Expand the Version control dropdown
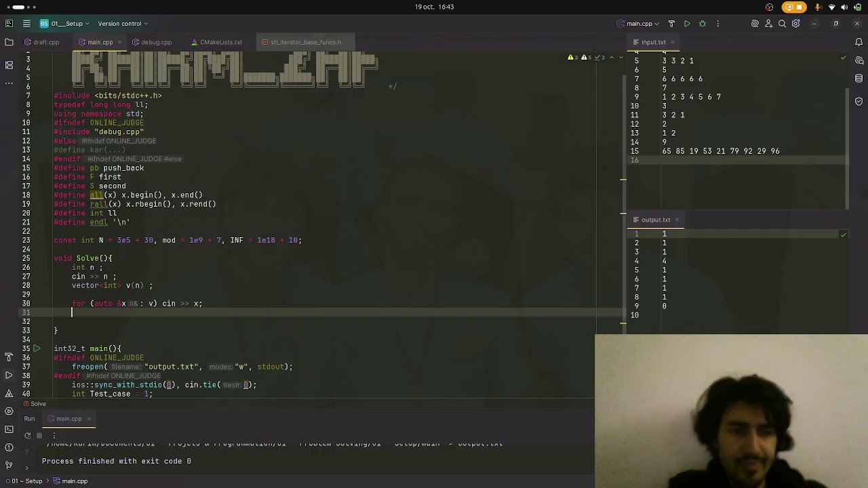The width and height of the screenshot is (868, 488). coord(123,24)
